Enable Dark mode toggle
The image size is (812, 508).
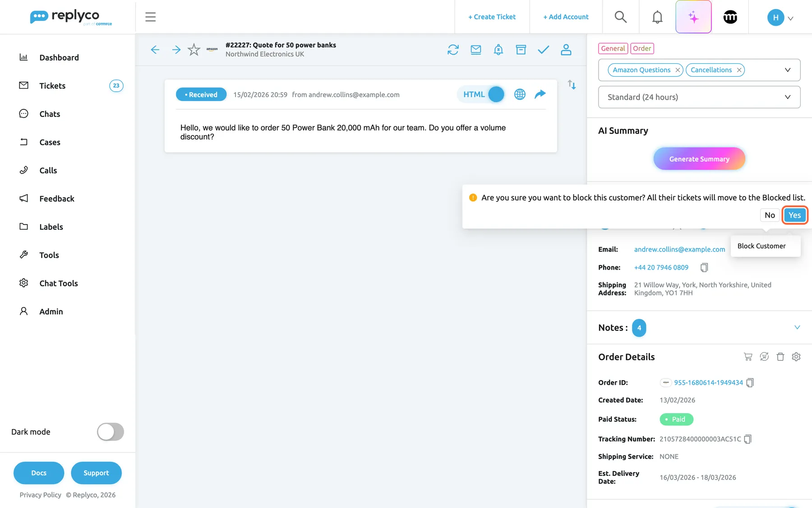pos(111,432)
